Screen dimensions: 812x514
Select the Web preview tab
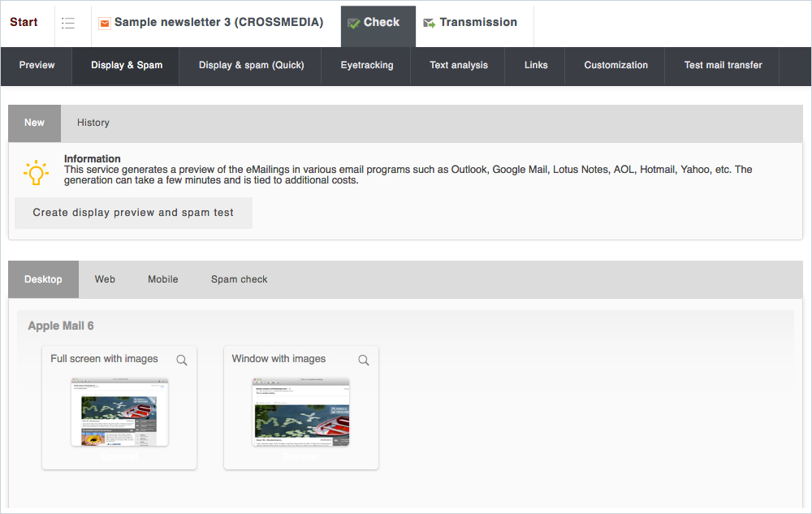(x=105, y=279)
